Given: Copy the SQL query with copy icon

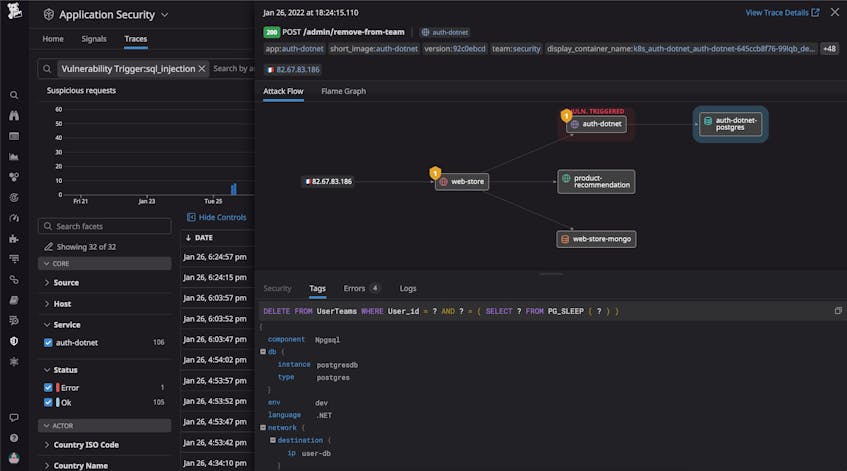Looking at the screenshot, I should click(x=838, y=311).
